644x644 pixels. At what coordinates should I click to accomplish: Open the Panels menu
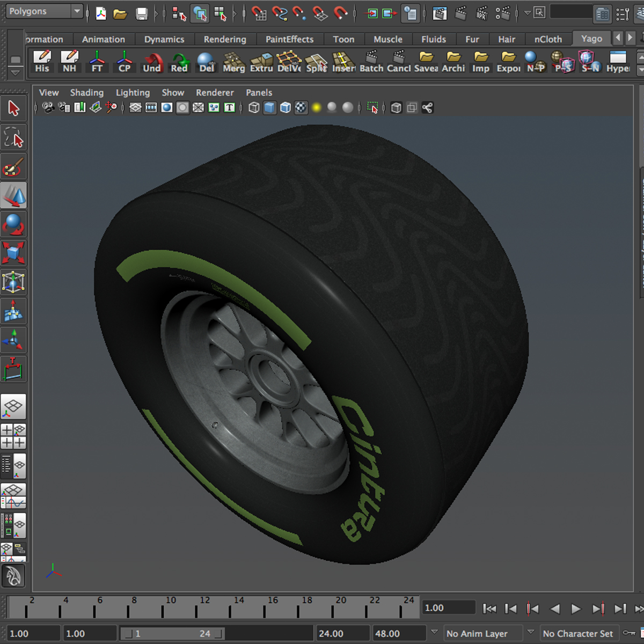tap(259, 92)
